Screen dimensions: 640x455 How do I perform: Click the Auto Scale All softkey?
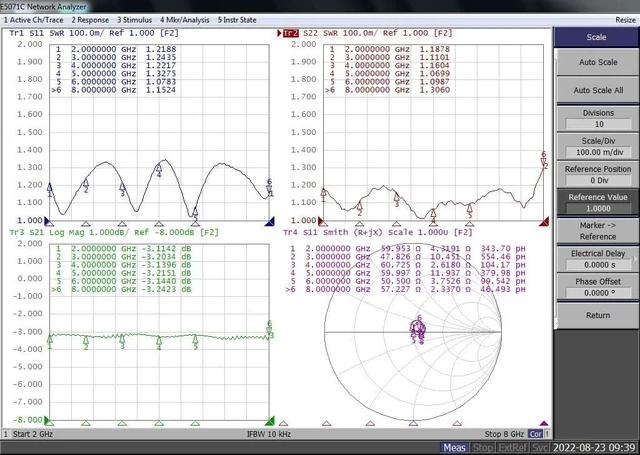597,90
